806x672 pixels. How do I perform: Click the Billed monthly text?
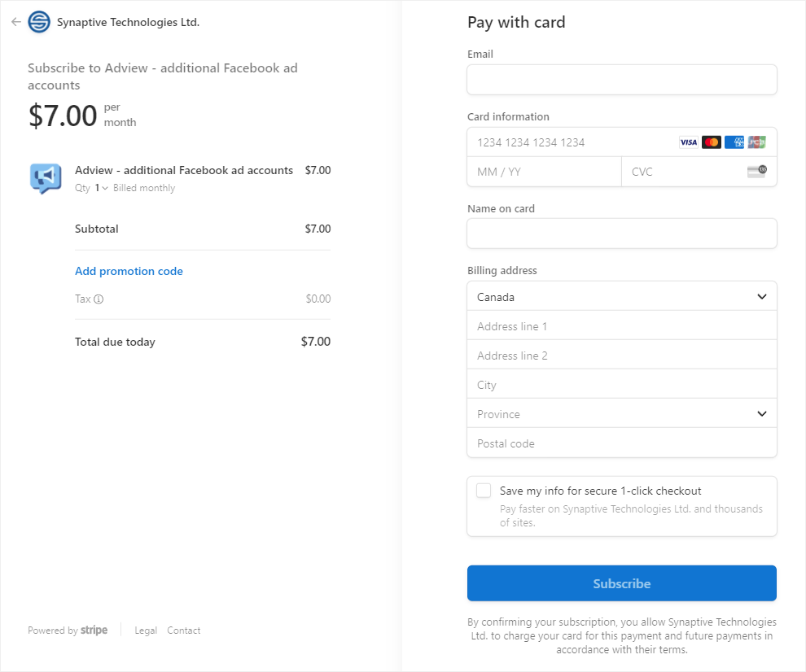click(144, 188)
